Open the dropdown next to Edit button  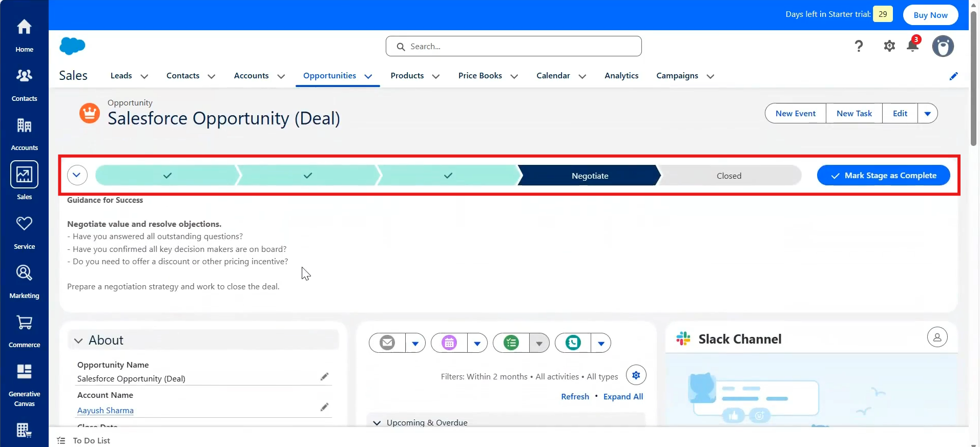tap(927, 114)
